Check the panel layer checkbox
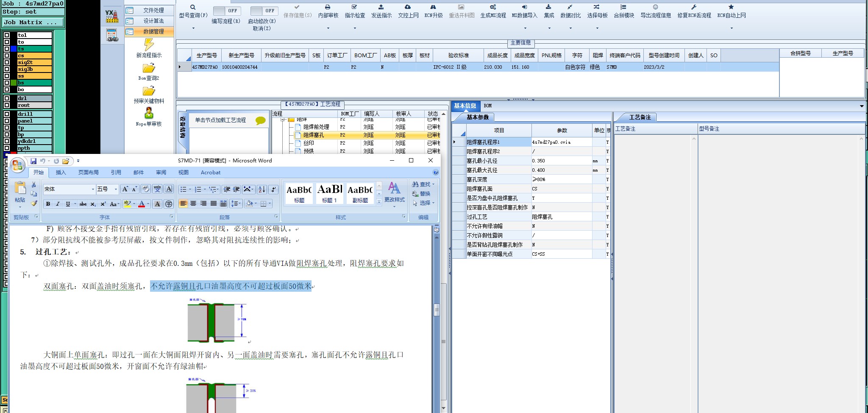This screenshot has width=868, height=413. tap(7, 121)
